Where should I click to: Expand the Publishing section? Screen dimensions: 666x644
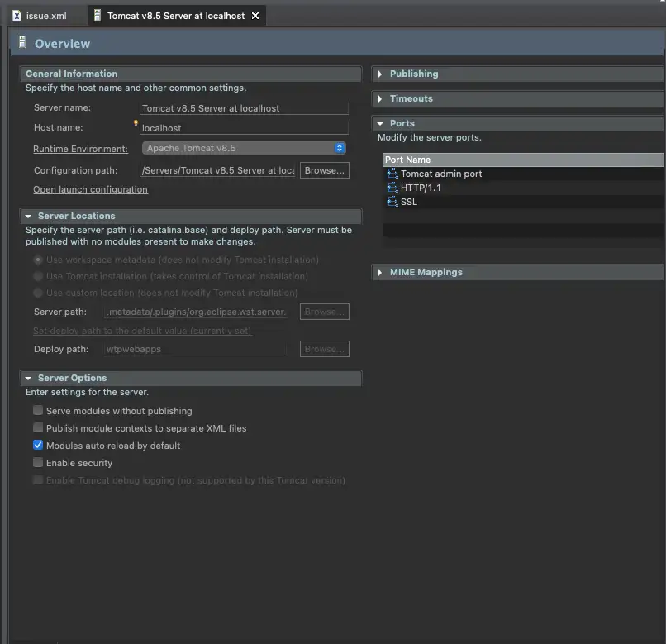380,74
